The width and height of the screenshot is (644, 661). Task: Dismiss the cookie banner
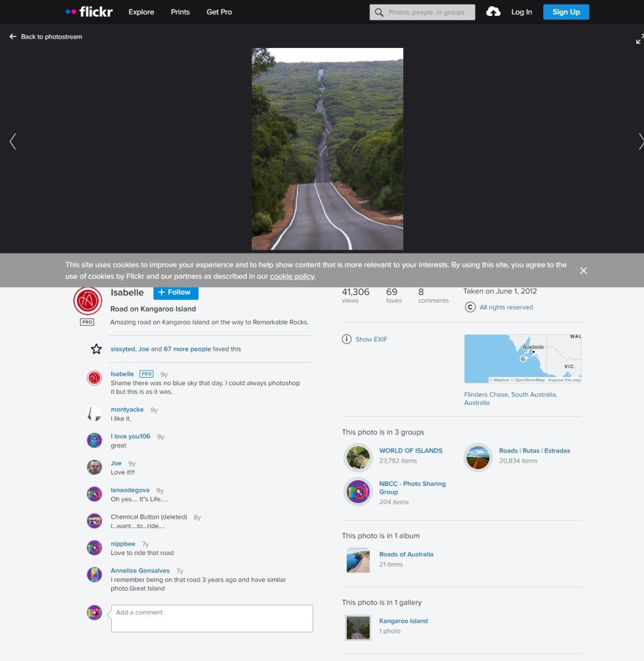[x=583, y=270]
